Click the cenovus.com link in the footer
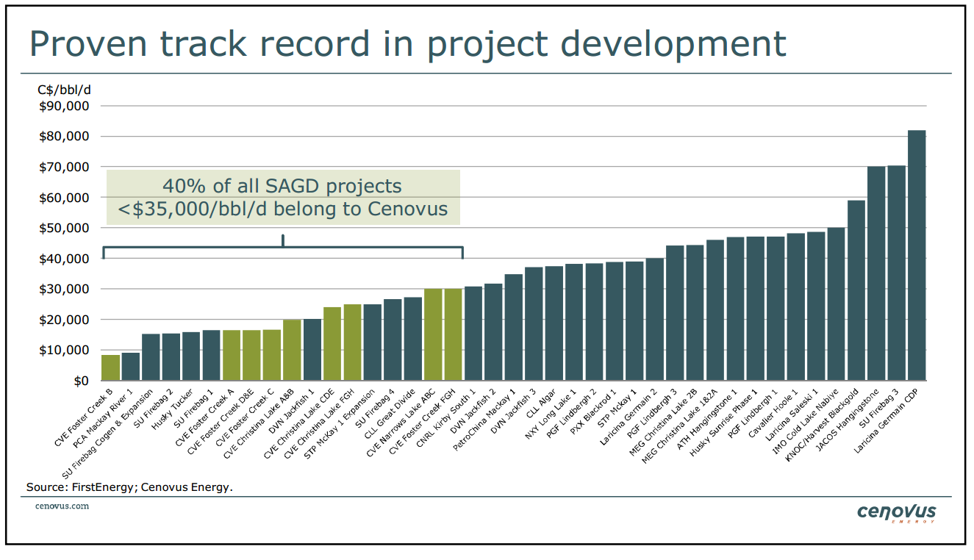The height and width of the screenshot is (560, 974). click(62, 506)
